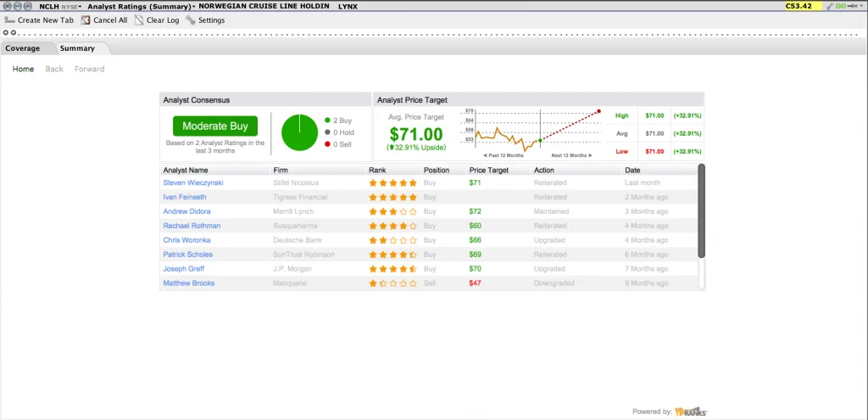Click the Back navigation link
Screen dimensions: 868x420
pyautogui.click(x=54, y=70)
